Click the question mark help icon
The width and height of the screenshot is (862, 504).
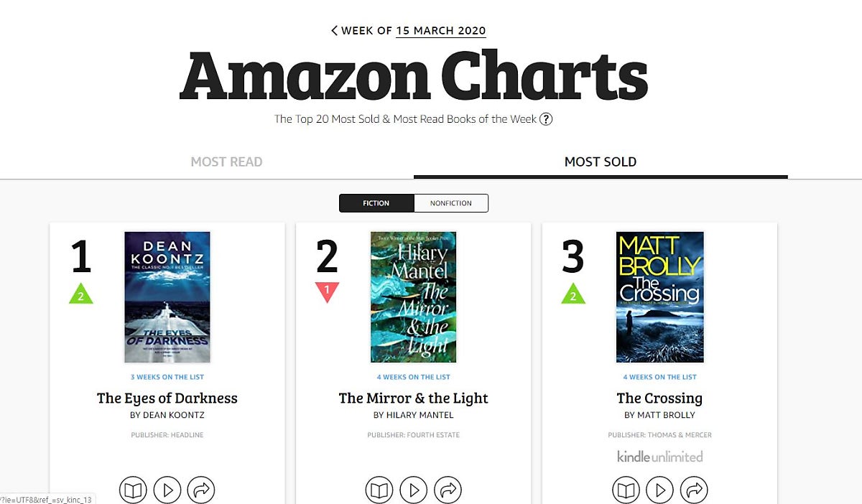coord(546,119)
